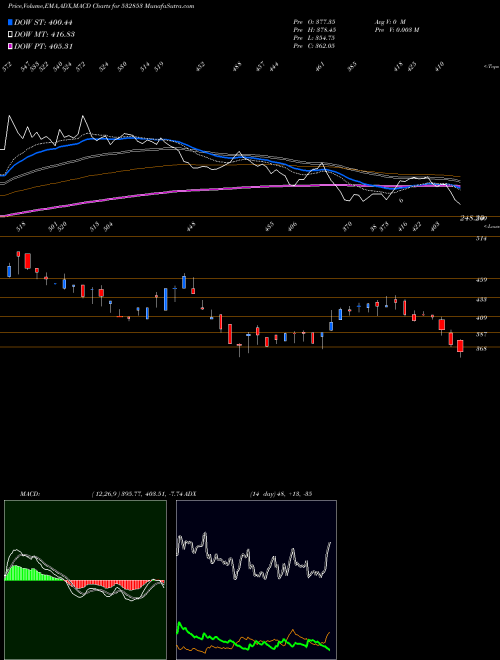Select the 'DOW PT: 405.31' legend text
Screen dimensions: 500x660
(44, 46)
